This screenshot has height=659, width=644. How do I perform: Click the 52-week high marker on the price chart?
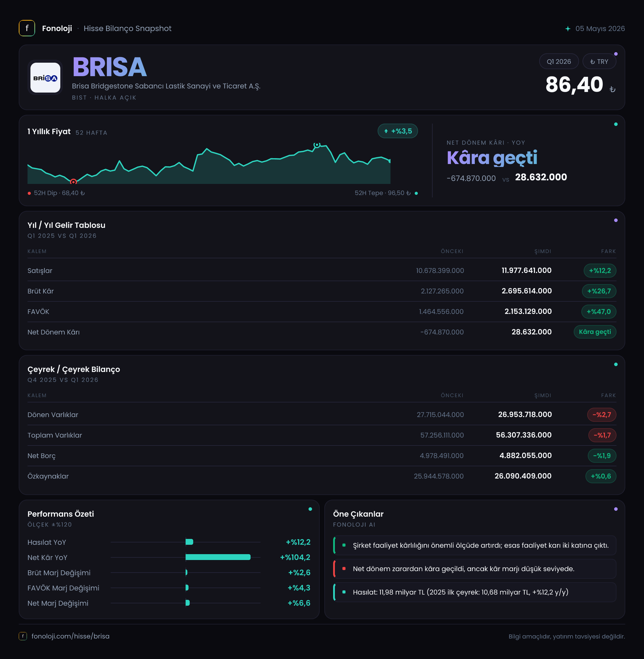tap(317, 145)
